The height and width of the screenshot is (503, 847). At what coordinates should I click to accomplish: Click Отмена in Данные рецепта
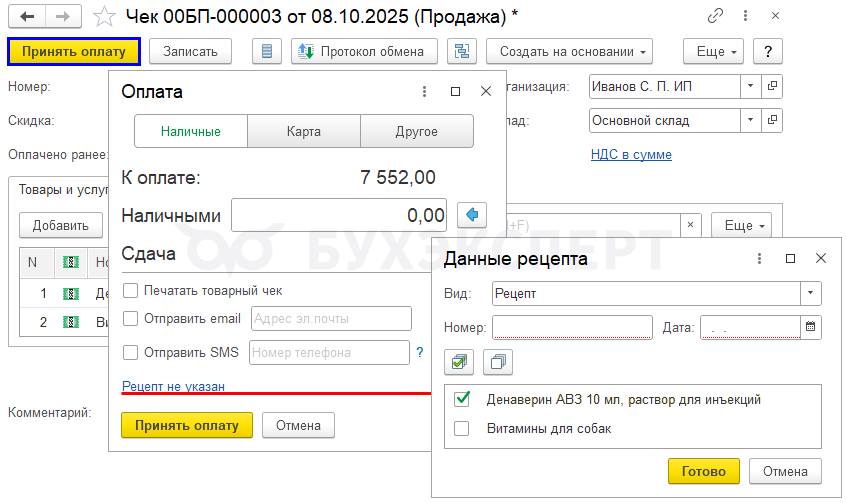(x=785, y=471)
